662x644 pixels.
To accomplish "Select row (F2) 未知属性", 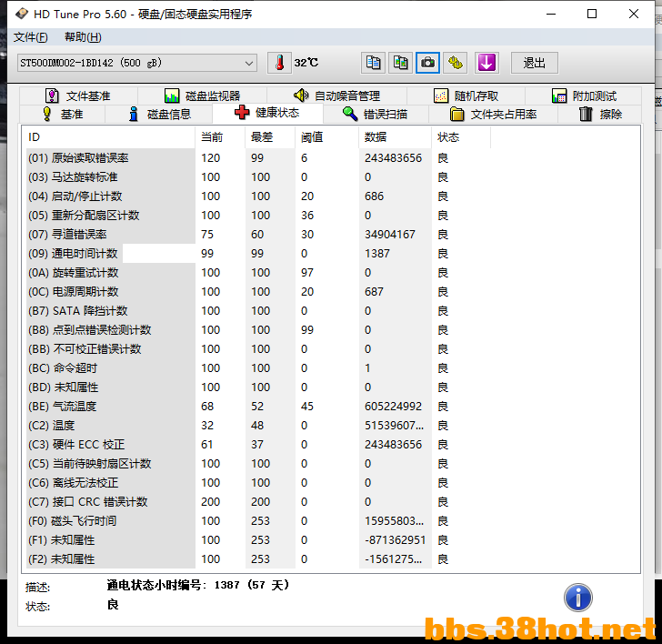I will [258, 559].
